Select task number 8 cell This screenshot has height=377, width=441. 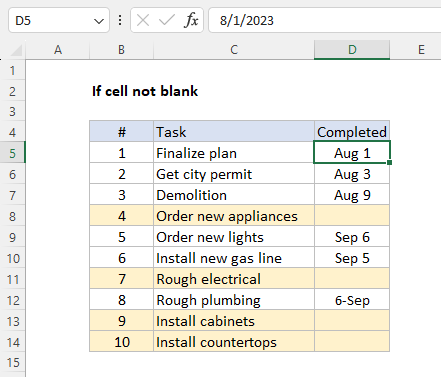pyautogui.click(x=121, y=300)
